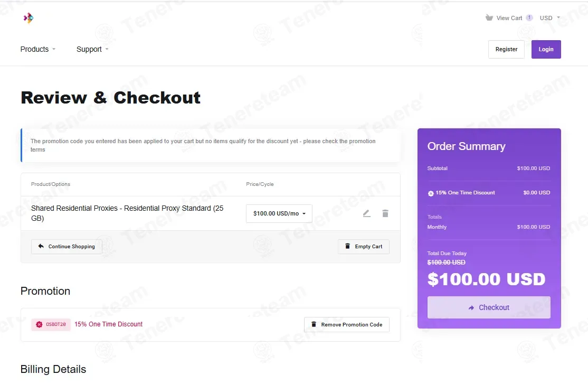This screenshot has width=588, height=384.
Task: Click the Empty Cart button
Action: click(x=363, y=247)
